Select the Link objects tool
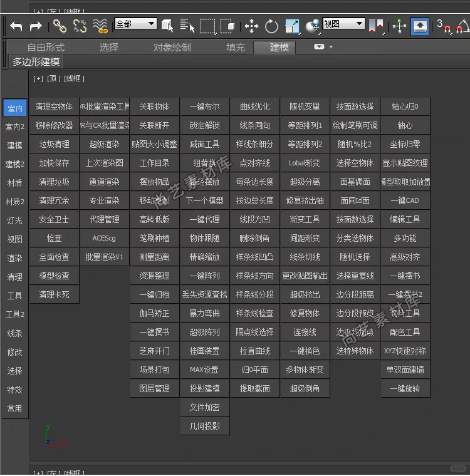470x476 pixels. (60, 26)
